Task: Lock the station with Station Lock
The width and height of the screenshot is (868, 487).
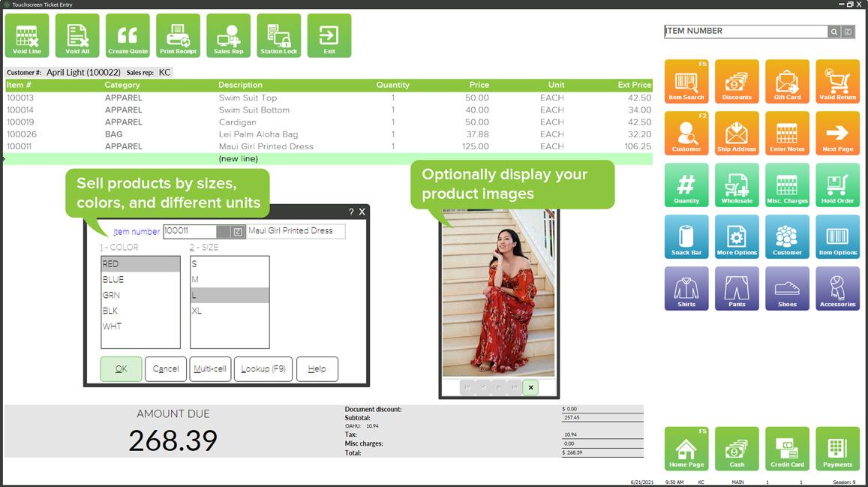Action: click(279, 36)
